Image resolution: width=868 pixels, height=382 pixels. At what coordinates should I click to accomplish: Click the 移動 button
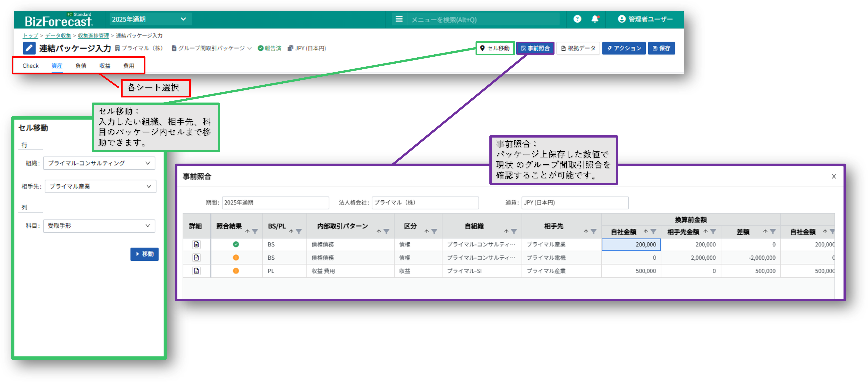click(144, 254)
